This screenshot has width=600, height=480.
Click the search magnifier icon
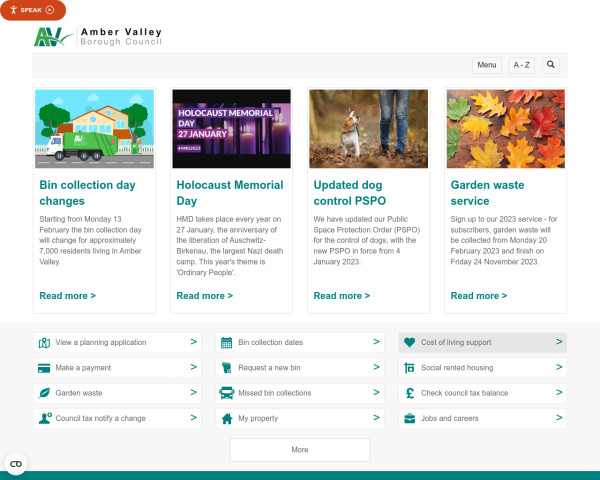point(551,65)
